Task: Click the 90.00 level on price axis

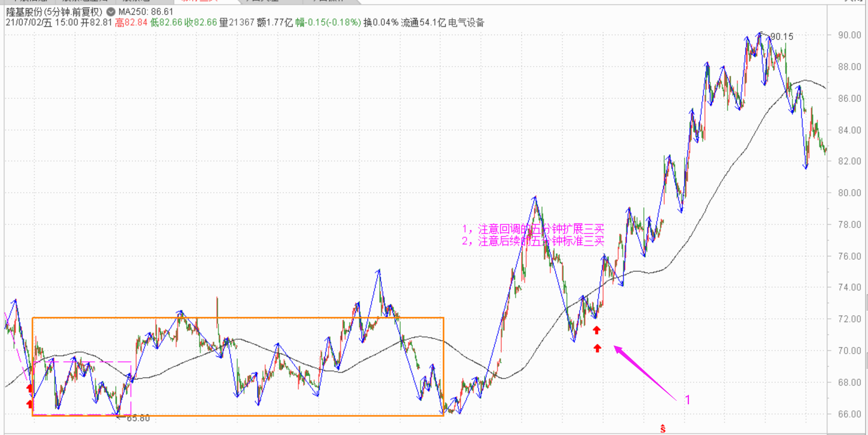Action: 849,35
